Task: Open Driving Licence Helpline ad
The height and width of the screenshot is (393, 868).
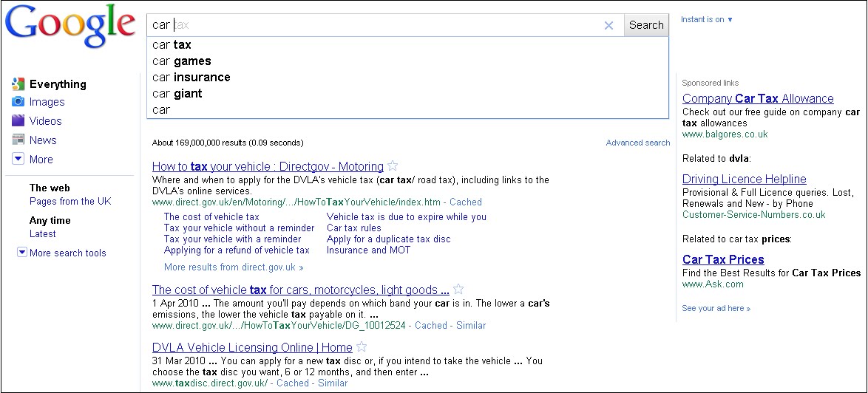Action: tap(744, 179)
